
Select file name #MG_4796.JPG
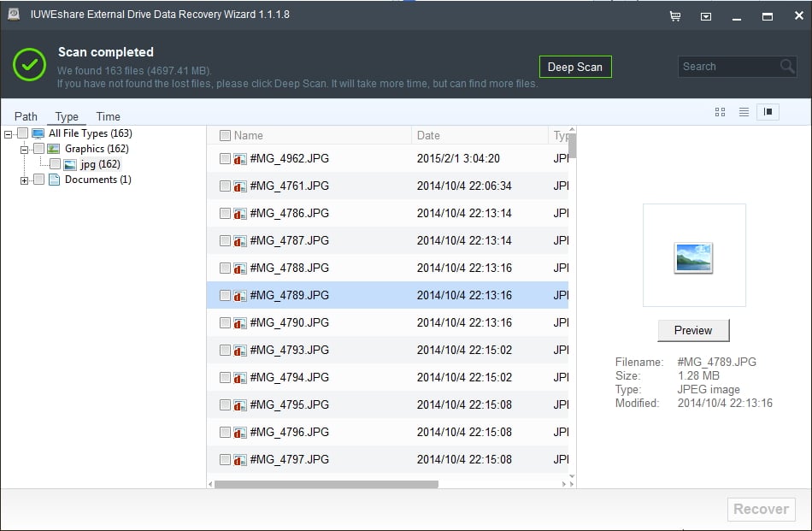click(290, 432)
